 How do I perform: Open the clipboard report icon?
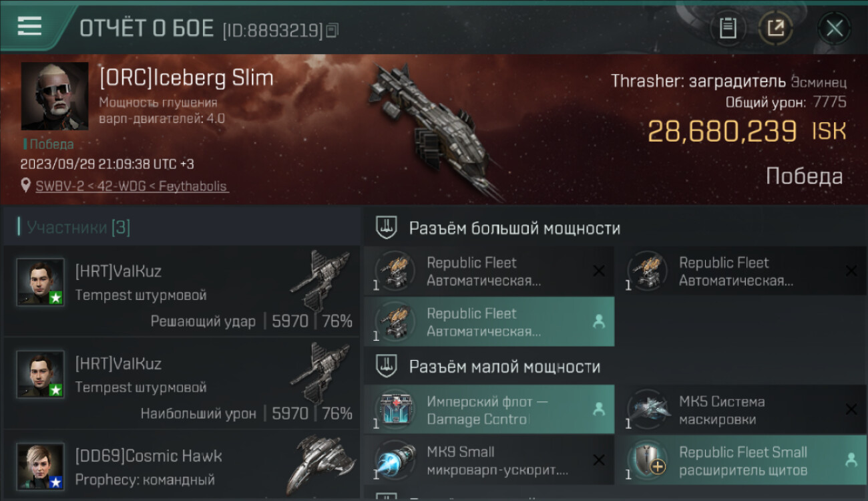coord(728,28)
